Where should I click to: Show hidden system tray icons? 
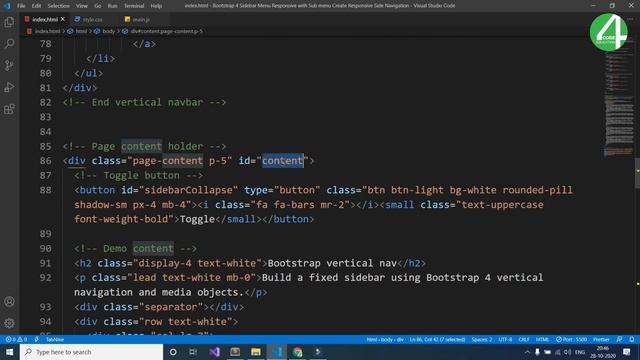[527, 352]
